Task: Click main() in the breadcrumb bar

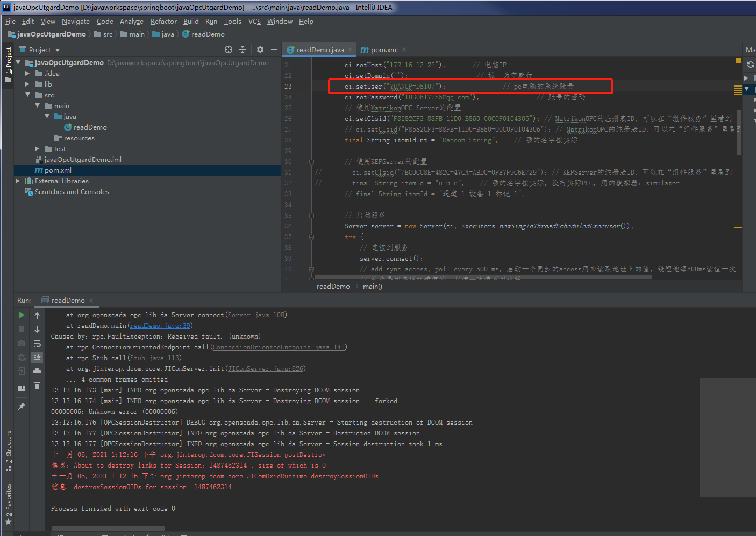Action: pyautogui.click(x=372, y=286)
